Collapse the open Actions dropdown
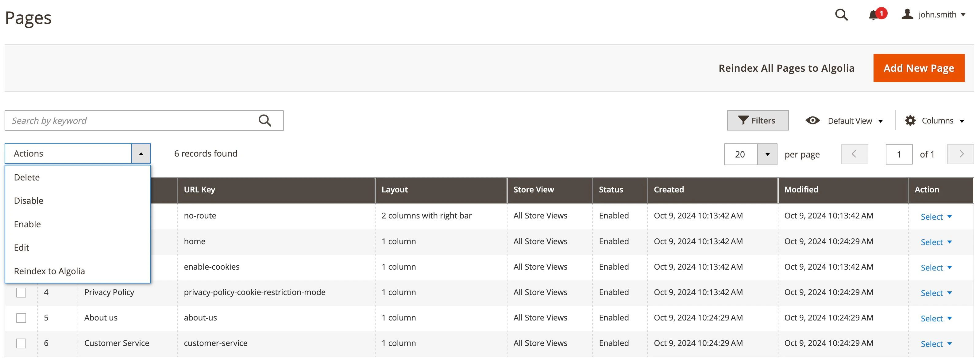The height and width of the screenshot is (364, 980). [141, 154]
